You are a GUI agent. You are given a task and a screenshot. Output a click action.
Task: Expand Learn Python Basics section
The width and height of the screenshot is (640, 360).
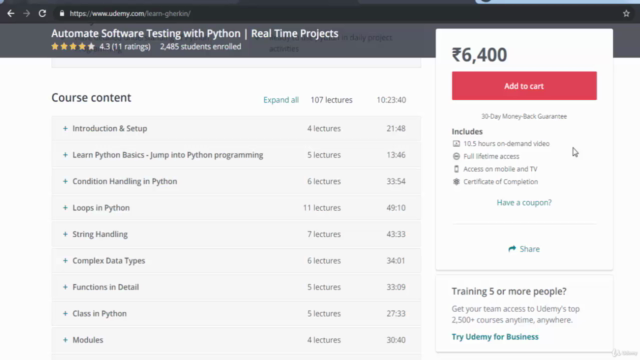click(x=236, y=155)
